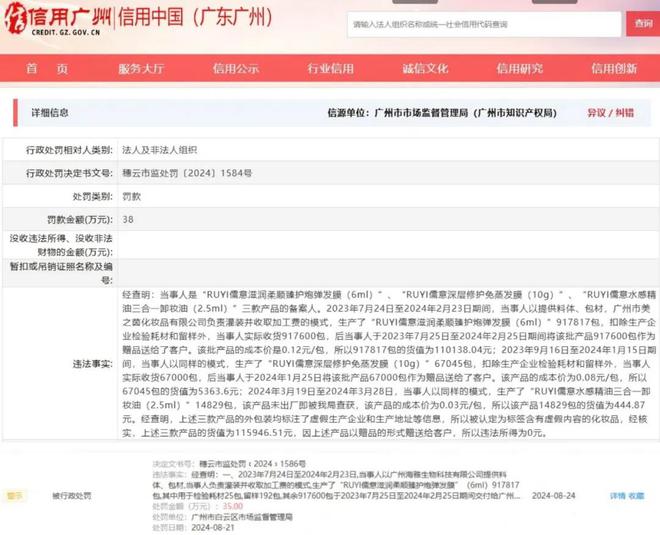Image resolution: width=660 pixels, height=535 pixels.
Task: Select the 35.00 fine amount in bottom record
Action: coord(233,506)
